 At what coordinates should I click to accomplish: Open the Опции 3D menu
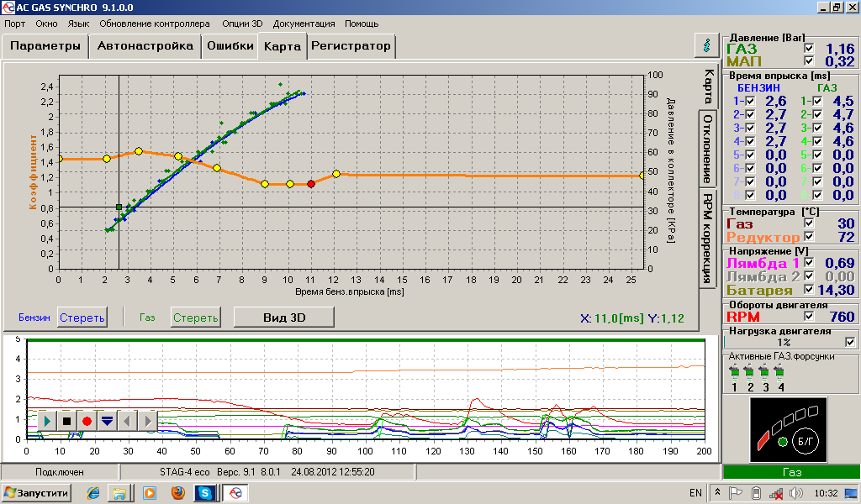point(242,24)
